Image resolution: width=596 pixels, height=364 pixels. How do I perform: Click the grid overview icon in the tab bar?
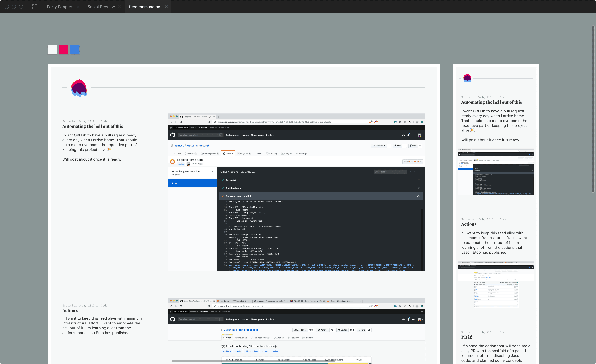[x=35, y=7]
